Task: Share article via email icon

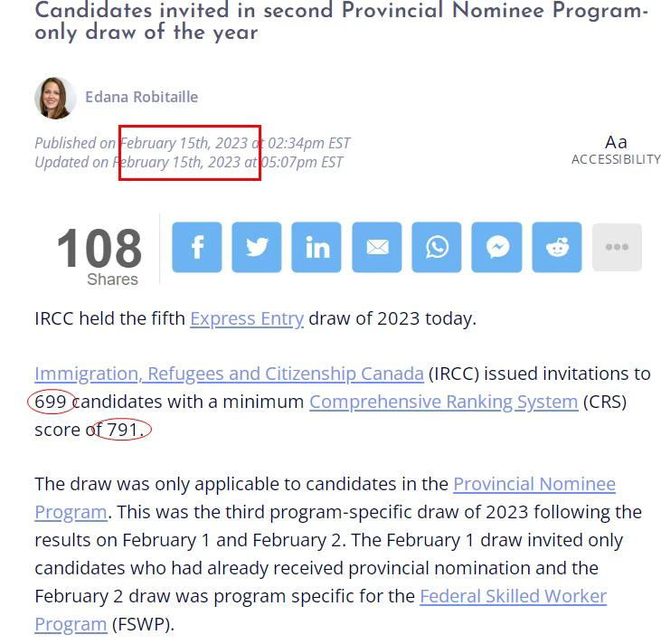Action: pos(377,247)
